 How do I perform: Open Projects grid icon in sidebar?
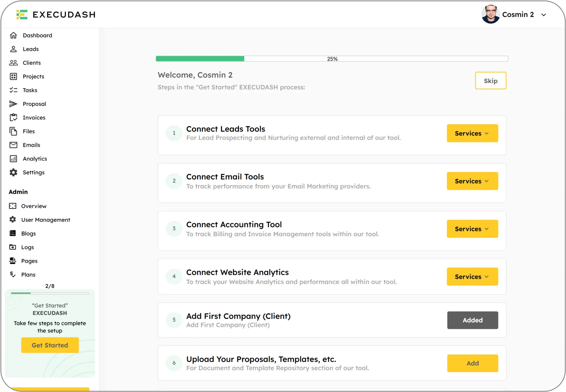tap(13, 76)
